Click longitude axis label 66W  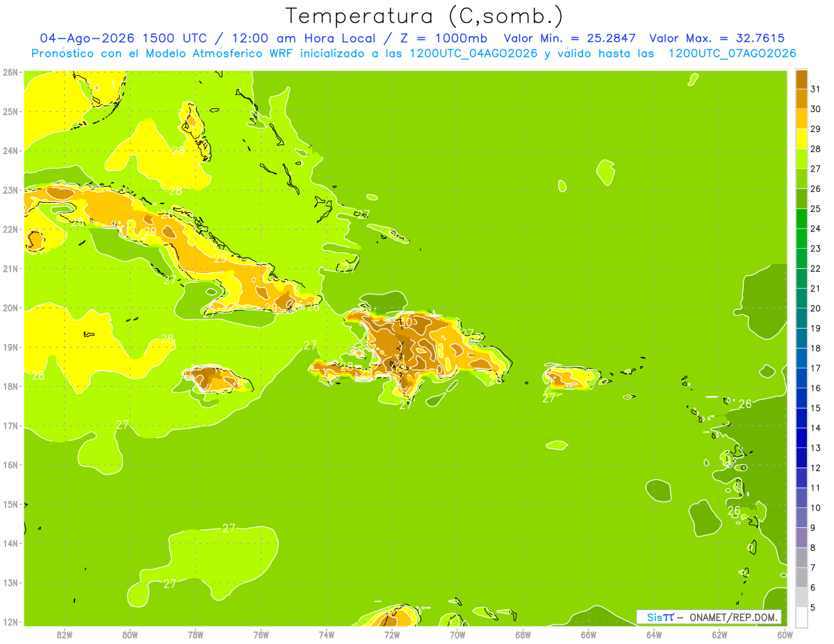tap(589, 634)
